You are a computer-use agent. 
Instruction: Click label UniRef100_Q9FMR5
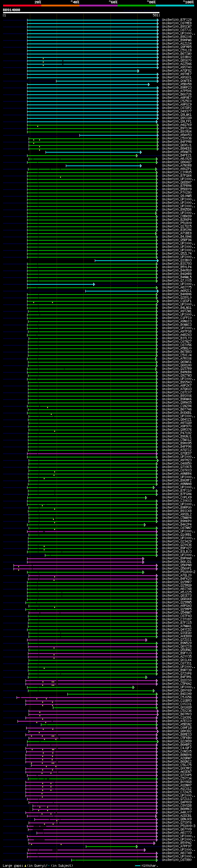point(177,47)
